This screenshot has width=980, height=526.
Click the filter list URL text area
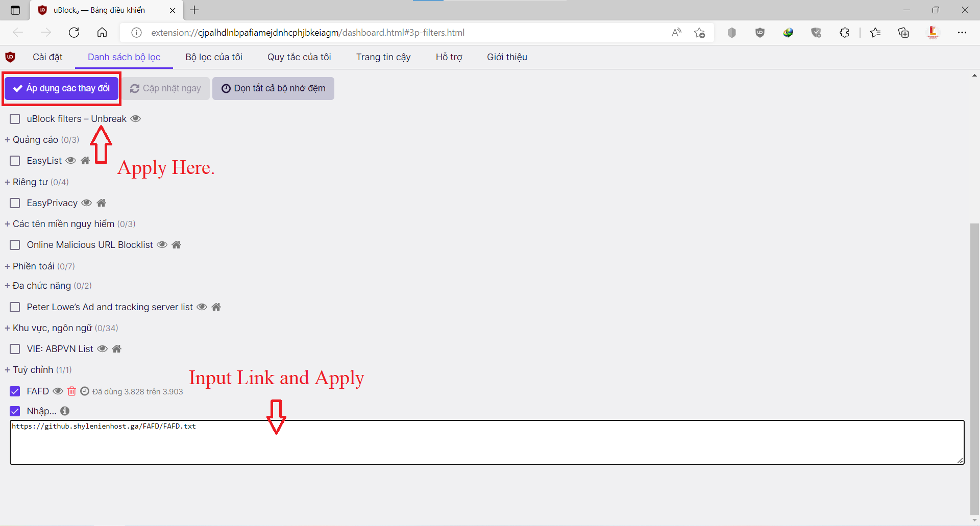(x=487, y=442)
